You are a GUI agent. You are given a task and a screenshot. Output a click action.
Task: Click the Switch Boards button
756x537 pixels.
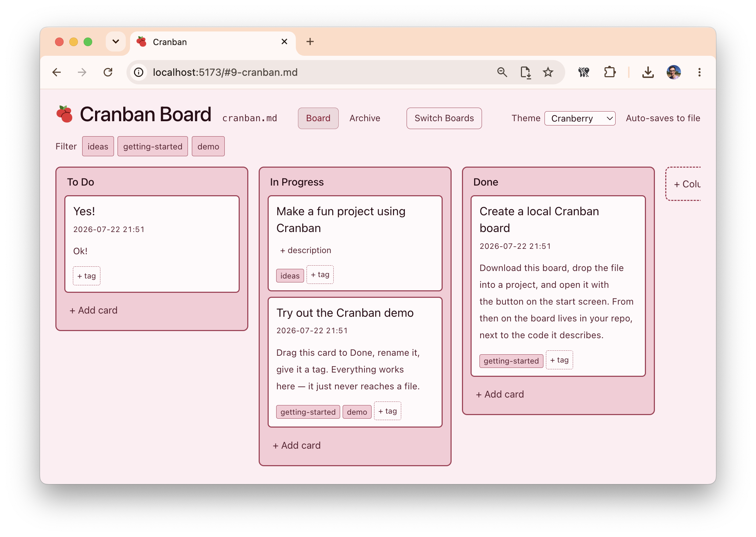[444, 118]
